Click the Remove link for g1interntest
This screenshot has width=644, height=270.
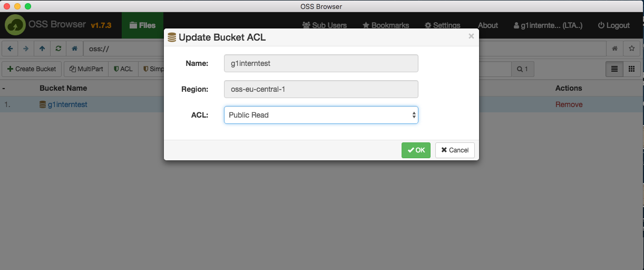[569, 104]
